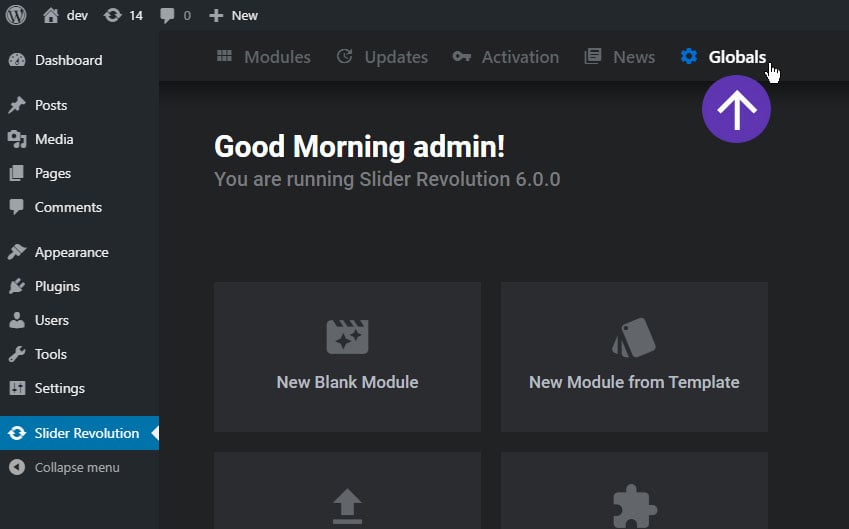Screen dimensions: 849x529
Task: Click the Pages icon in sidebar
Action: (17, 173)
